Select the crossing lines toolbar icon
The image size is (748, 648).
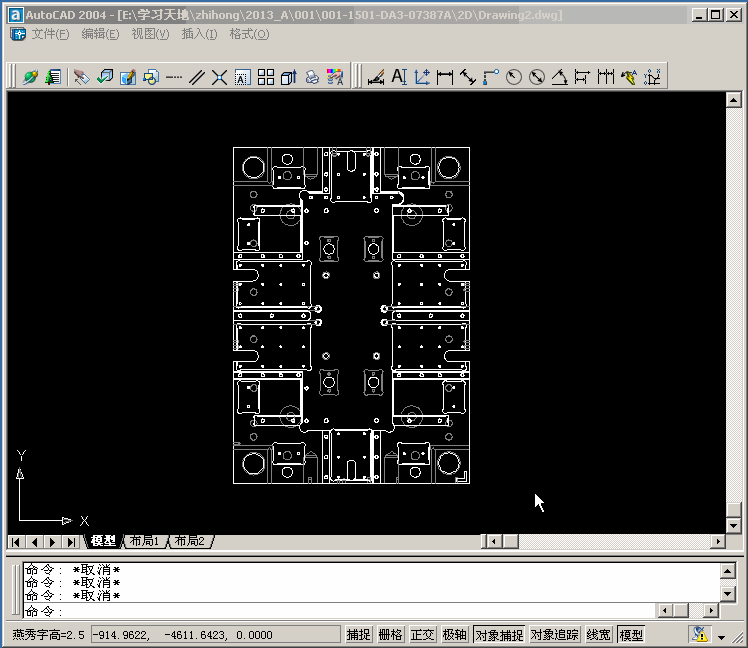[219, 77]
